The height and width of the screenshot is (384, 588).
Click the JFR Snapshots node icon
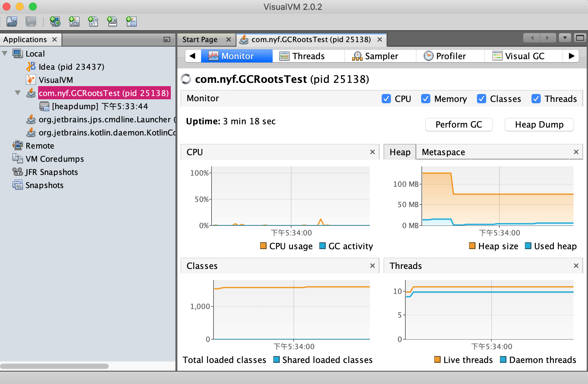[x=18, y=172]
